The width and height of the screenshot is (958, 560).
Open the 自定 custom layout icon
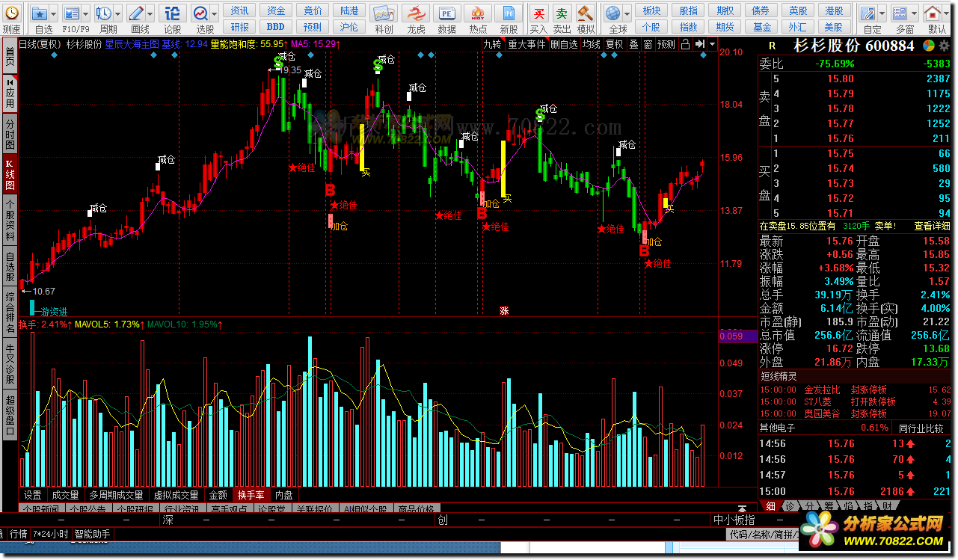coord(868,13)
